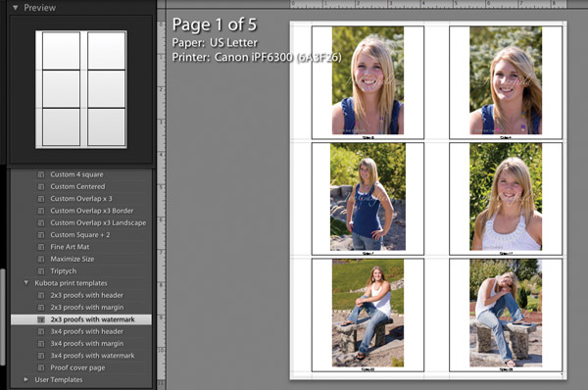Select 2x3 proofs with margin template
588x390 pixels.
click(87, 307)
